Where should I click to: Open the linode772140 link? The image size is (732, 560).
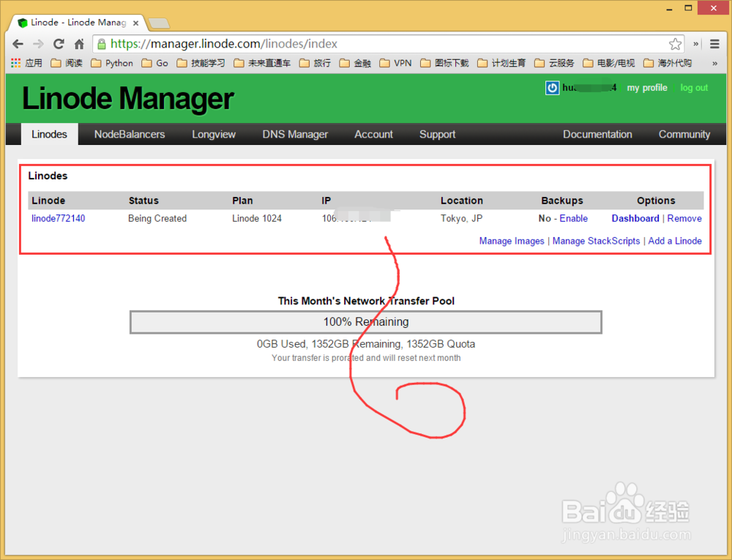[x=59, y=218]
